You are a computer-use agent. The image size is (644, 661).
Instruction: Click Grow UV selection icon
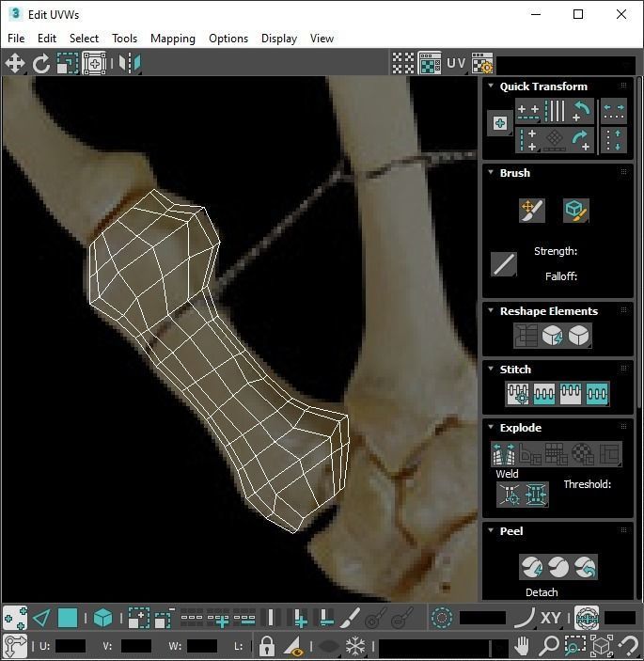138,619
